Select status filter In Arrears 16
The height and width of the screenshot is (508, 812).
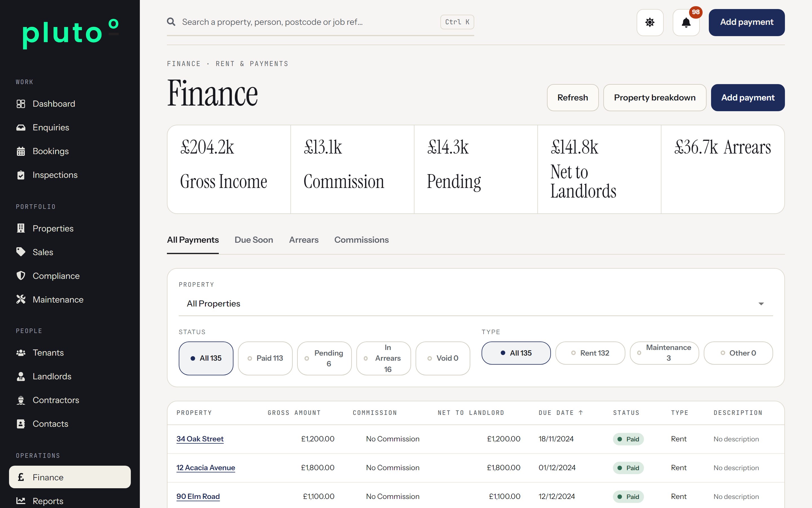click(383, 358)
